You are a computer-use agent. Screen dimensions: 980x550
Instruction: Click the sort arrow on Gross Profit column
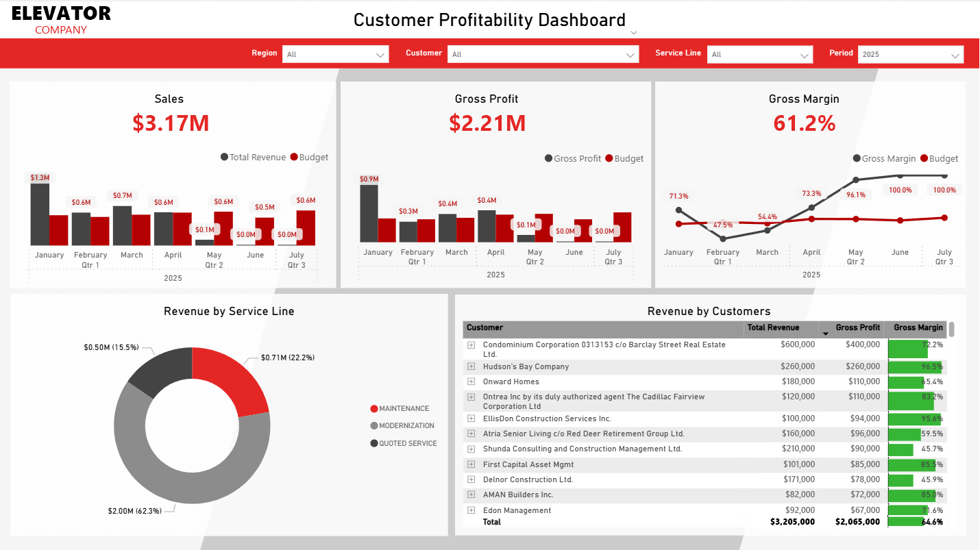825,334
